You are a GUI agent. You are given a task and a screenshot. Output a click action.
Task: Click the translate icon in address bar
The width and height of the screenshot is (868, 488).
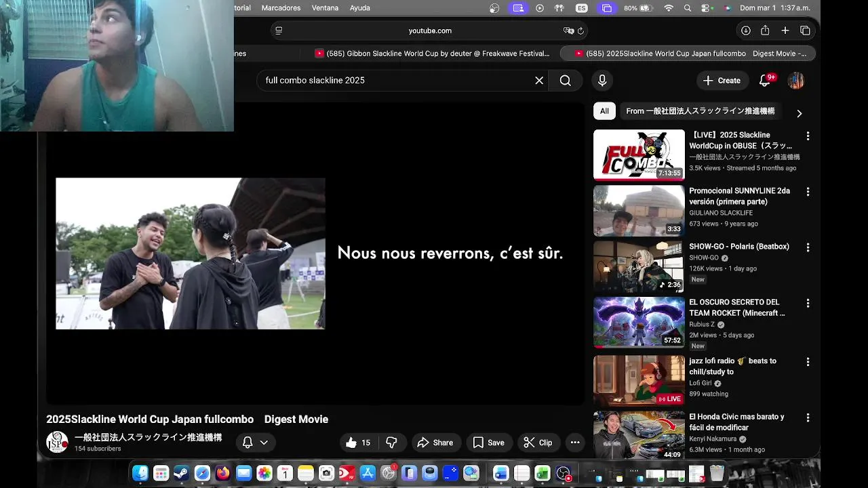[568, 30]
